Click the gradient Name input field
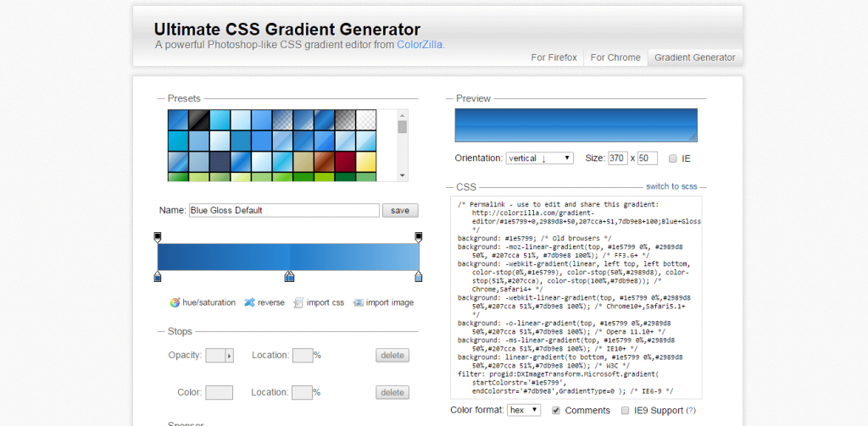Image resolution: width=868 pixels, height=426 pixels. 285,210
